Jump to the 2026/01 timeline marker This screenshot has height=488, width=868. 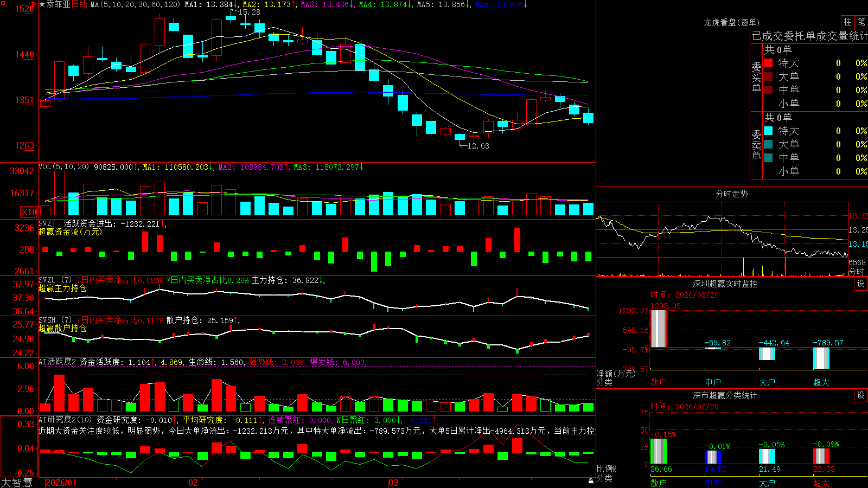coord(61,483)
